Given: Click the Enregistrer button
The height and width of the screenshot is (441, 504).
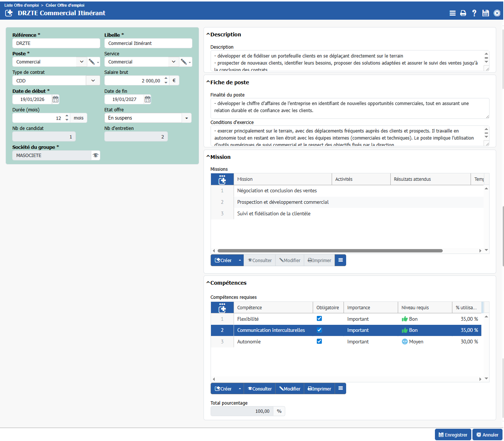Looking at the screenshot, I should (x=453, y=435).
